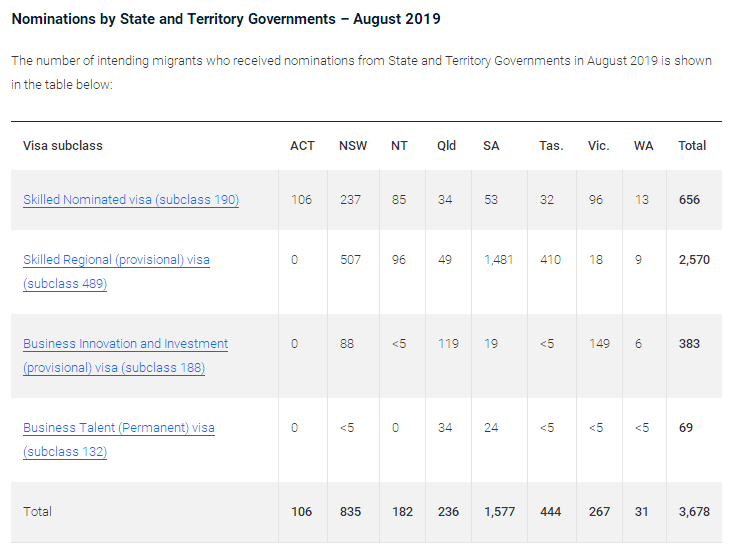Image resolution: width=734 pixels, height=550 pixels.
Task: Select the 656 total for subclass 190
Action: (689, 200)
